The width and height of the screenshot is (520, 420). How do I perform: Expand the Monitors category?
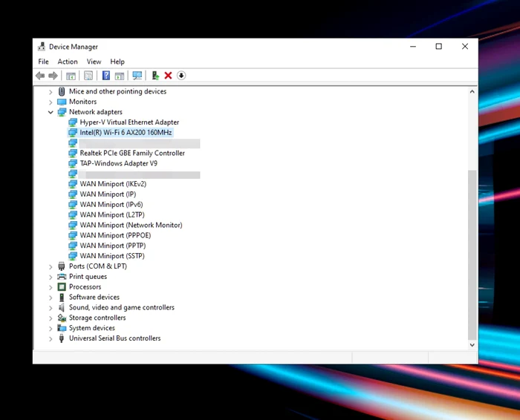(x=51, y=102)
